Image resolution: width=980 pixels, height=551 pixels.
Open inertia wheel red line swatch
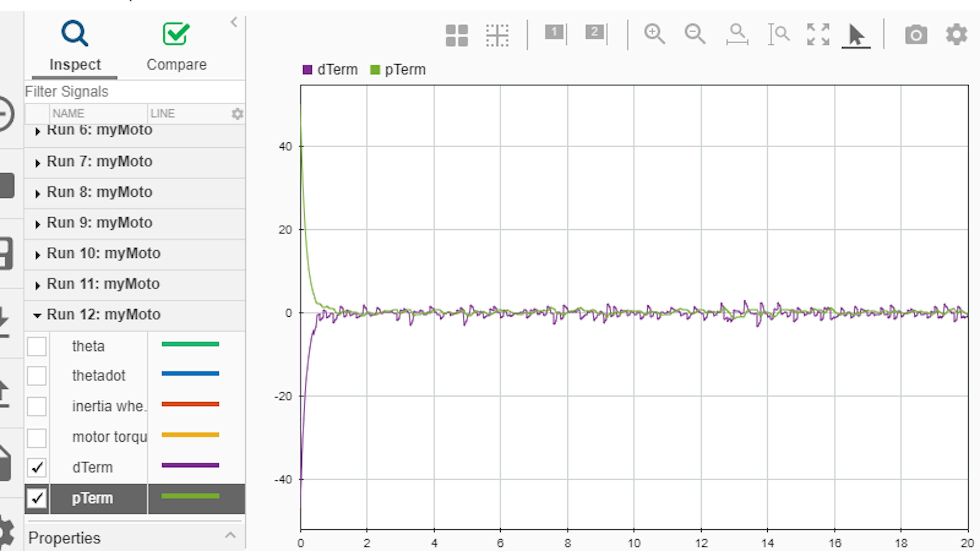[x=190, y=404]
